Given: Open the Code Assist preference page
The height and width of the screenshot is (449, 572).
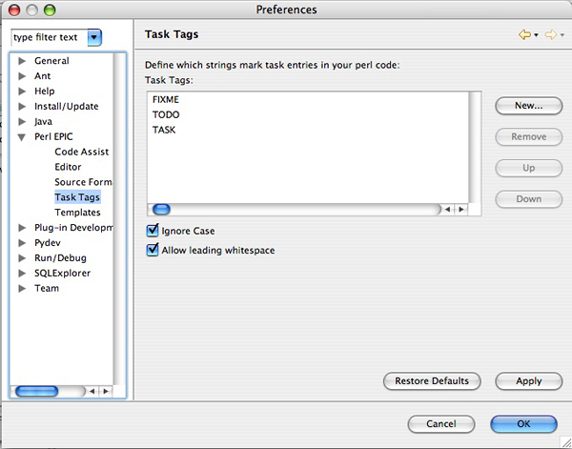Looking at the screenshot, I should (x=82, y=152).
